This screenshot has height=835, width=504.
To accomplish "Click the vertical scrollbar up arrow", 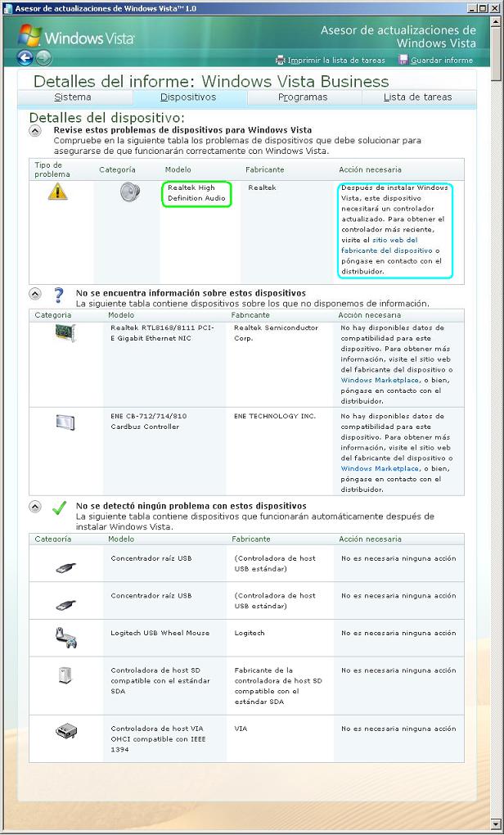I will pyautogui.click(x=496, y=20).
